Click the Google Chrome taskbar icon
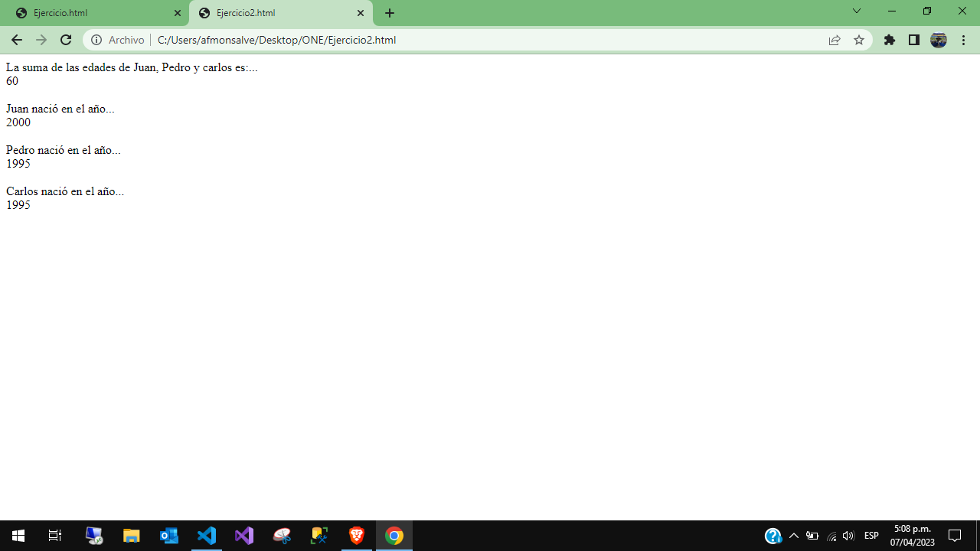 [394, 536]
